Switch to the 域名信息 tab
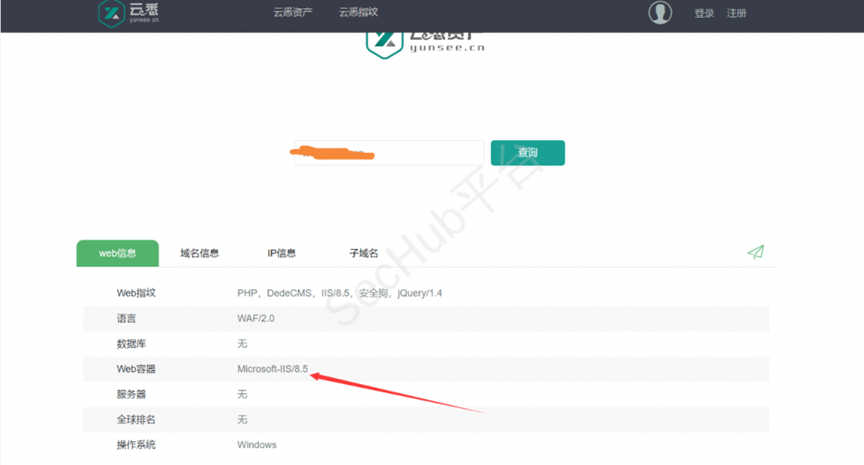 point(200,253)
